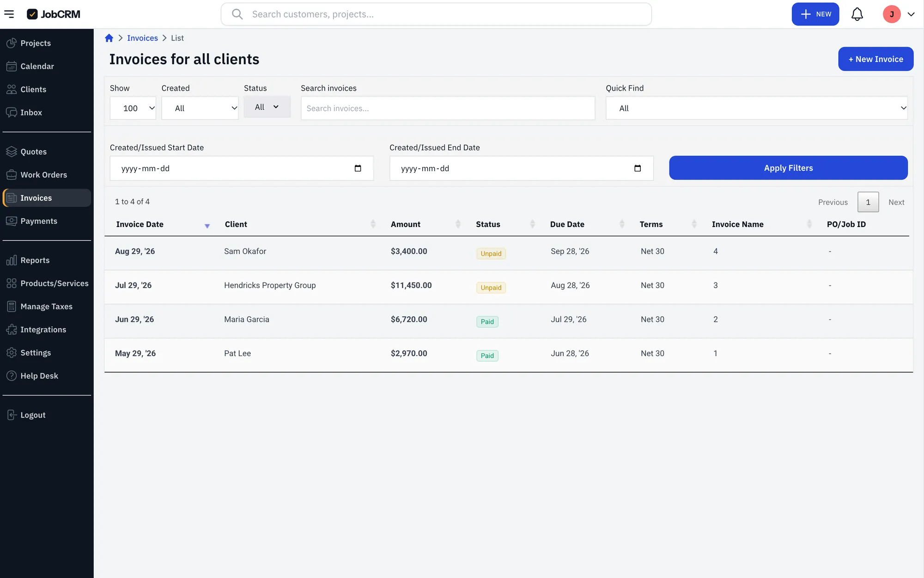Open Products/Services in sidebar
924x578 pixels.
[x=47, y=283]
